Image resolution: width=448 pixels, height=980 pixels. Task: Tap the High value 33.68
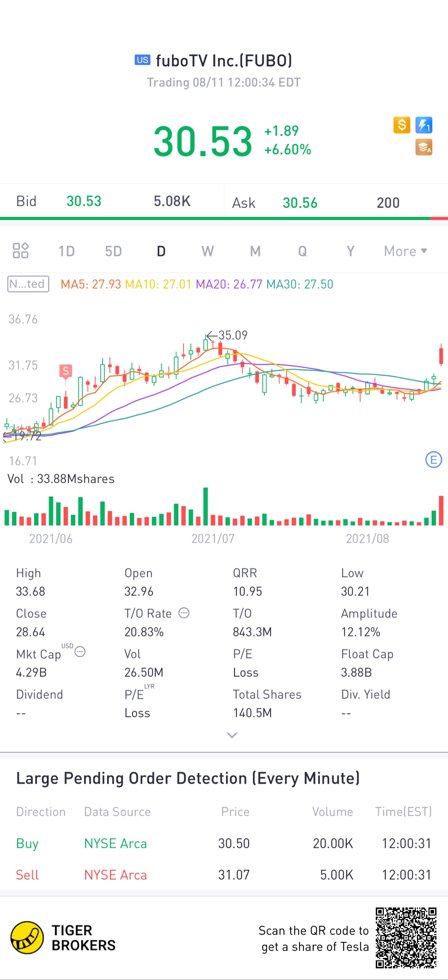[x=31, y=591]
